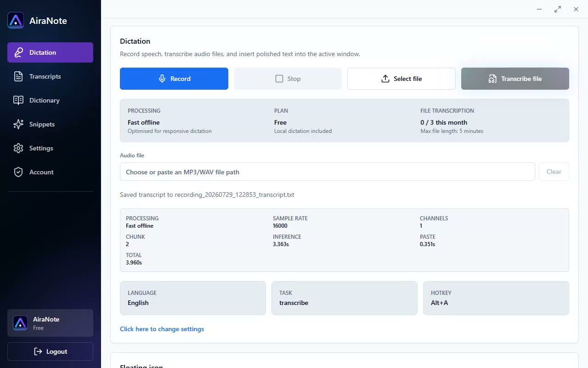Click the inference time 3.363s

click(x=281, y=244)
